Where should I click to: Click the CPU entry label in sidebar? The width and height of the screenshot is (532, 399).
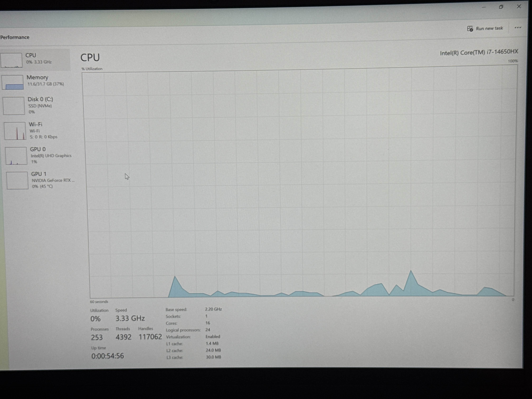[x=31, y=55]
